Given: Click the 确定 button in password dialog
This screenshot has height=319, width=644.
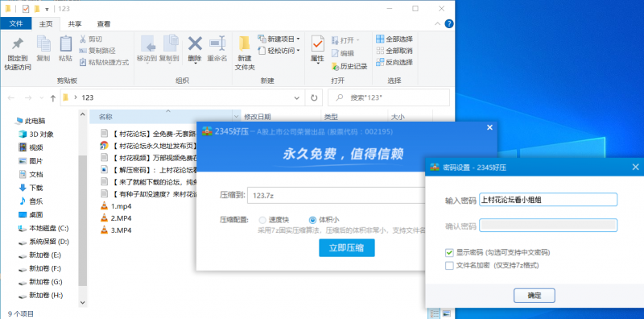Looking at the screenshot, I should click(534, 295).
